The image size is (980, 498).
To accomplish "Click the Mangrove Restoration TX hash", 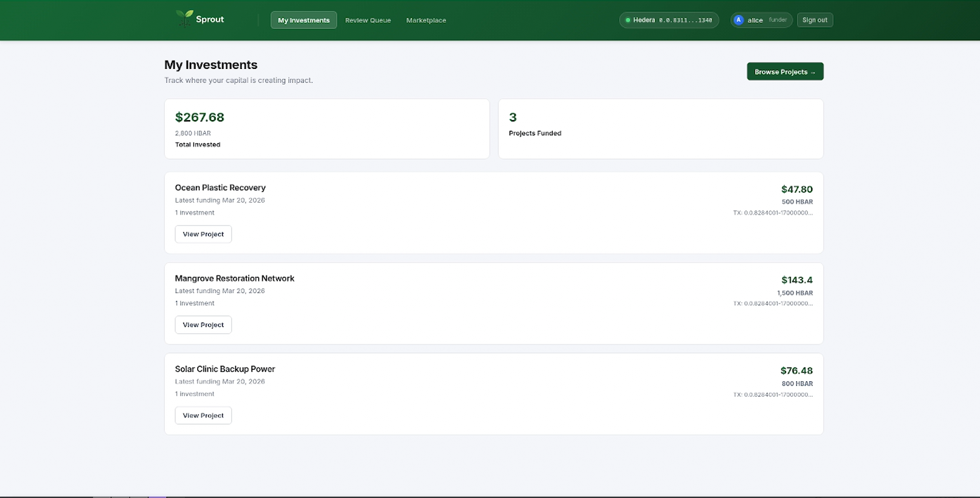I will 773,303.
